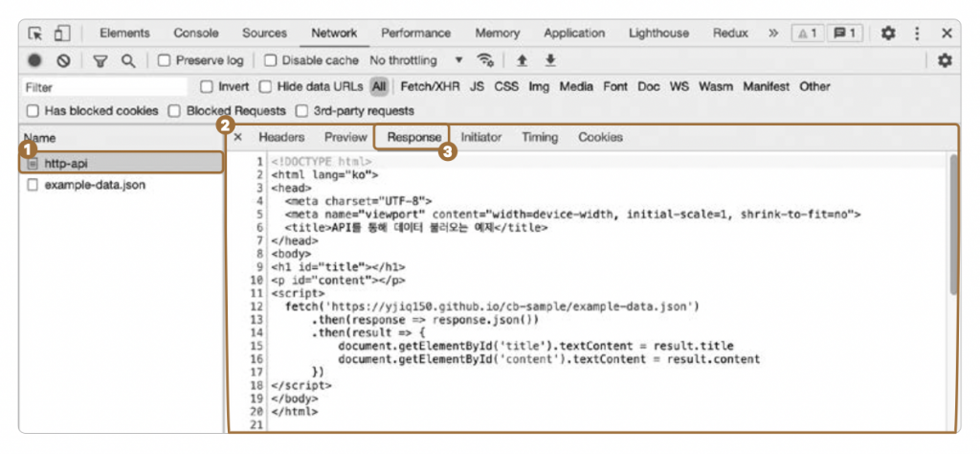The height and width of the screenshot is (454, 980).
Task: Check Has blocked cookies checkbox
Action: [33, 111]
